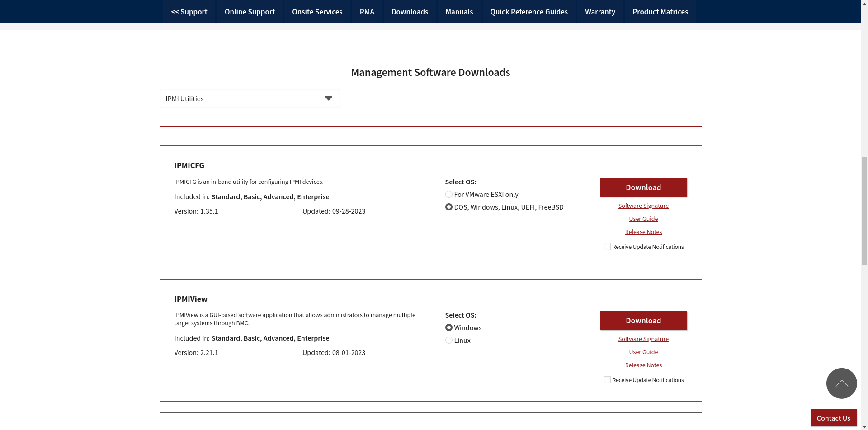This screenshot has height=430, width=868.
Task: Open IPMICFG Release Notes link
Action: pyautogui.click(x=643, y=232)
